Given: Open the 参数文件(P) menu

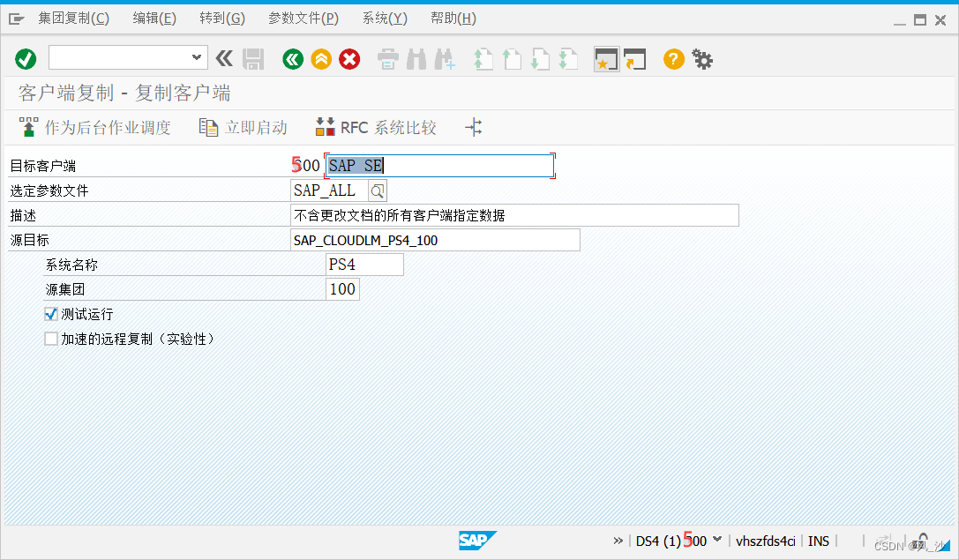Looking at the screenshot, I should pyautogui.click(x=303, y=19).
